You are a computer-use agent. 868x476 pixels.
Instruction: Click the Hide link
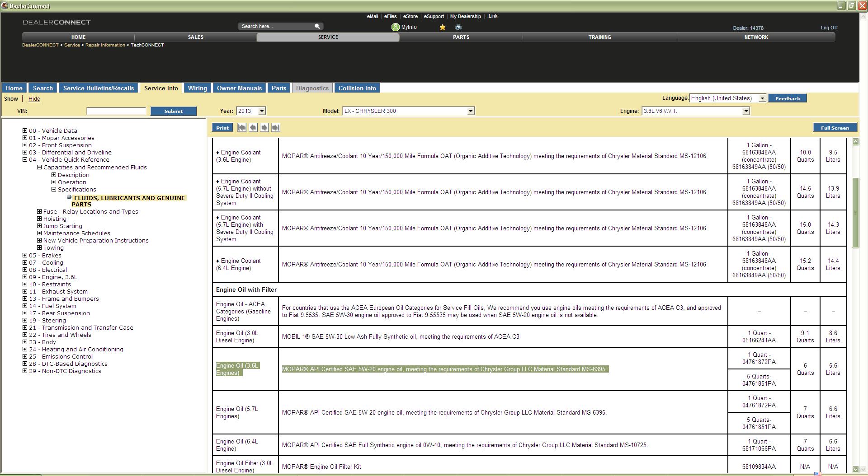34,99
